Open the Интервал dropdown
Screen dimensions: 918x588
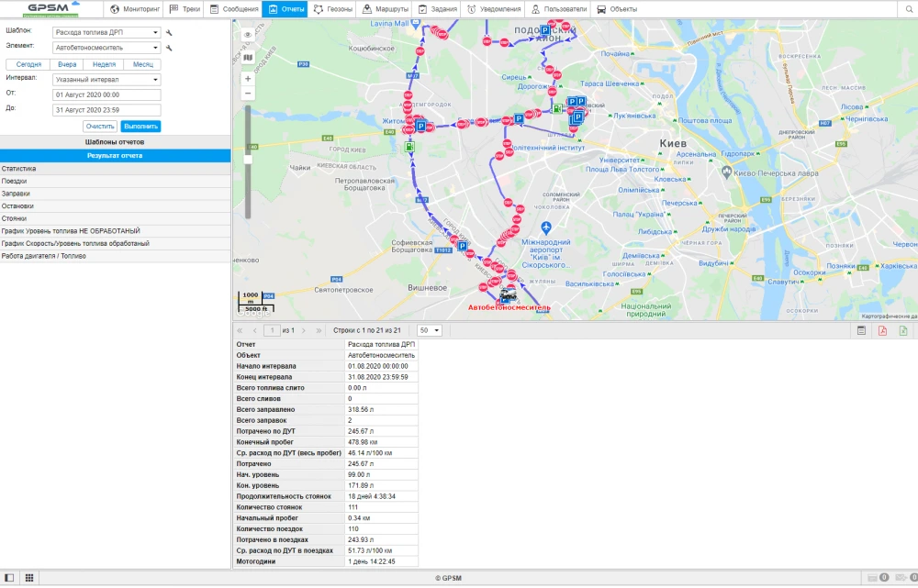[106, 79]
